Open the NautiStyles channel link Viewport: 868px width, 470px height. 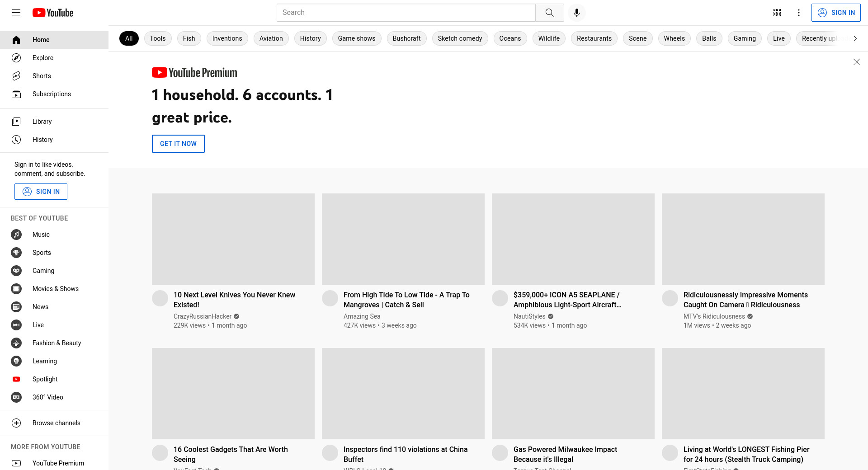point(529,316)
